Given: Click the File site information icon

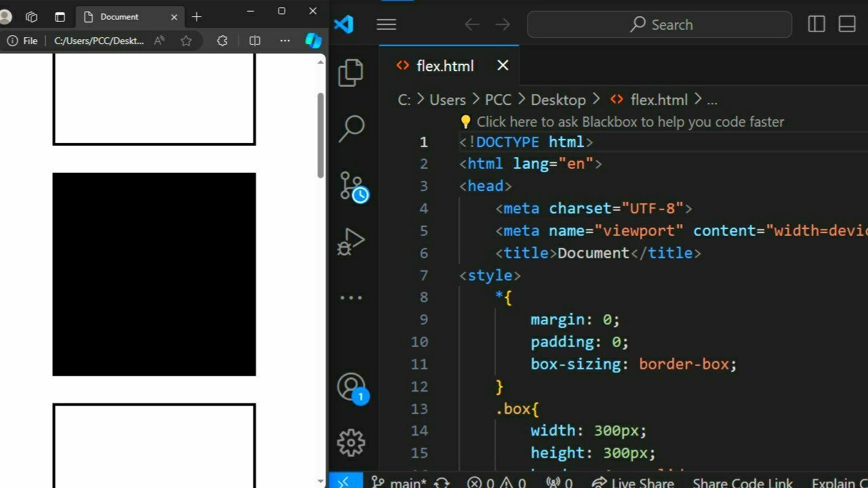Looking at the screenshot, I should coord(22,41).
